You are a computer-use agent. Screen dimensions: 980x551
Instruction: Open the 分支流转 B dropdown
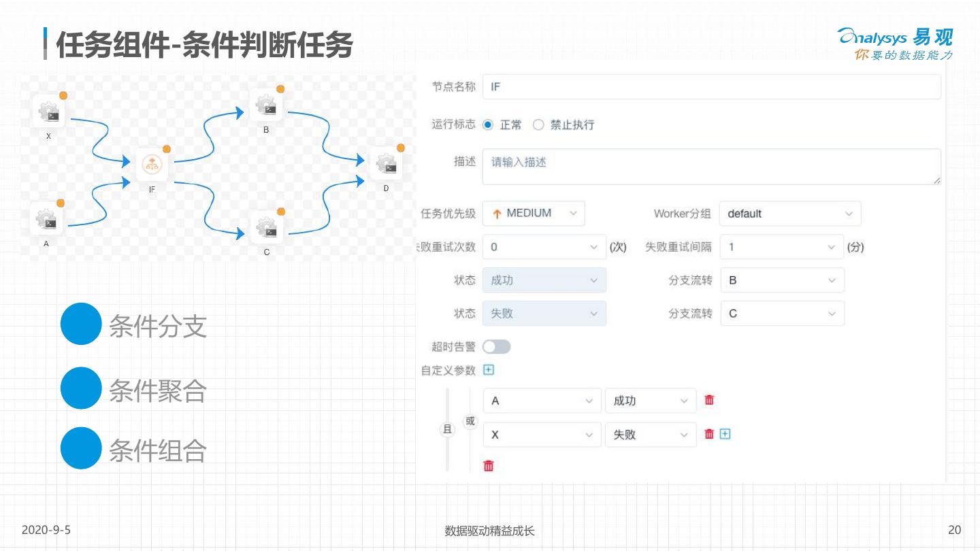click(x=783, y=280)
